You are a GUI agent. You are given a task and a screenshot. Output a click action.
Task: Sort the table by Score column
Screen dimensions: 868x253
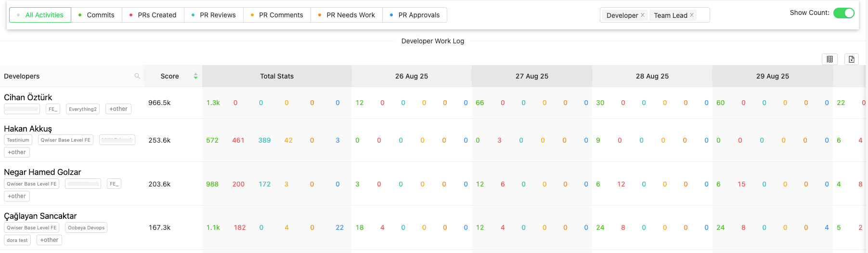195,76
